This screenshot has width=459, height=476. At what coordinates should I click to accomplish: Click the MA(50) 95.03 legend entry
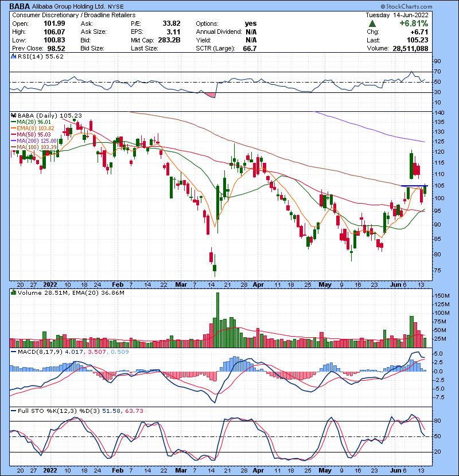click(x=34, y=134)
